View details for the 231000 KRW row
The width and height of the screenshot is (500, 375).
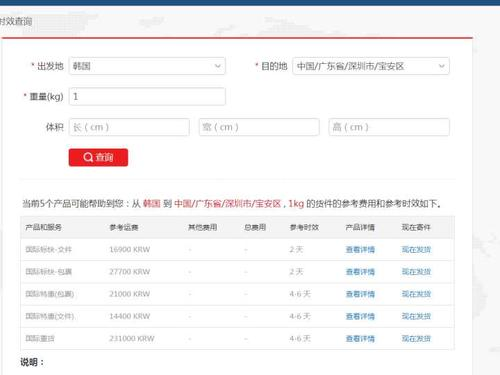tap(360, 339)
